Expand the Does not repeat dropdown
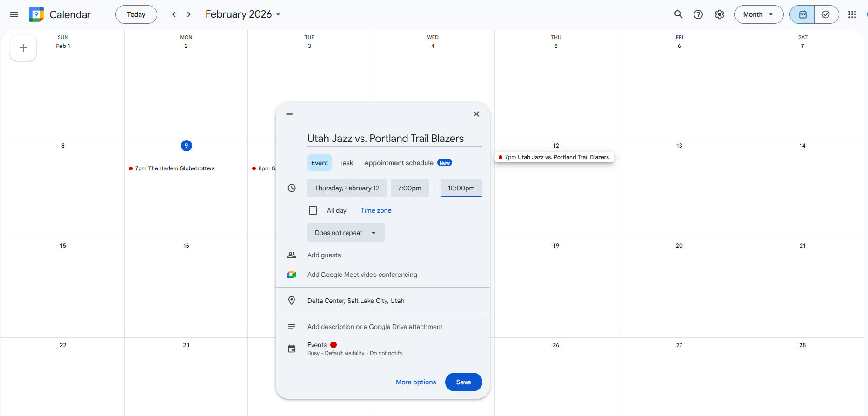Viewport: 868px width, 416px height. point(346,233)
